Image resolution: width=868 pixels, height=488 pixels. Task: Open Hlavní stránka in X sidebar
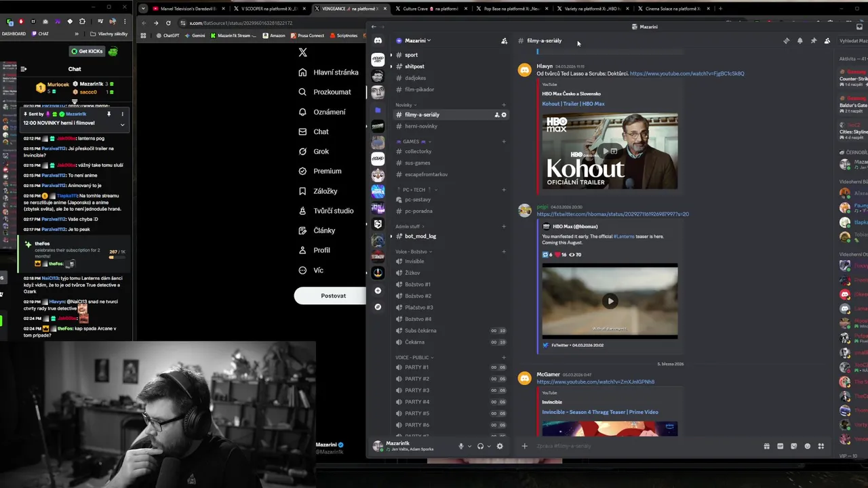point(328,73)
